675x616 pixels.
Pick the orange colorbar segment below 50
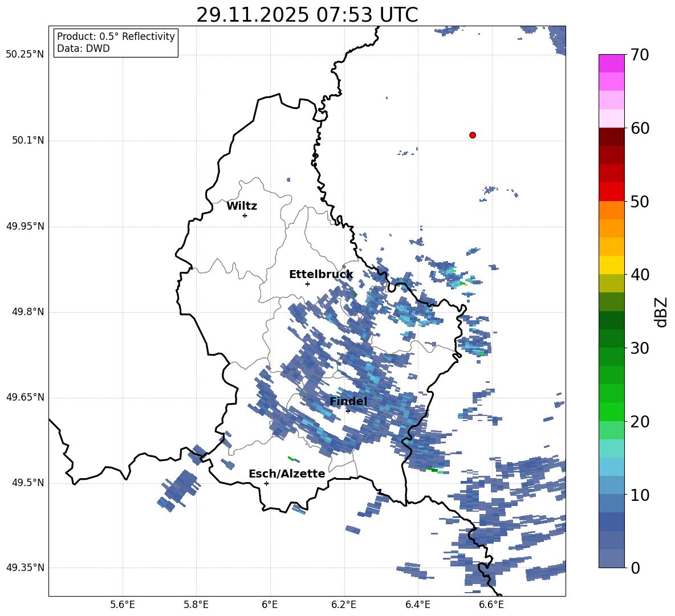612,210
